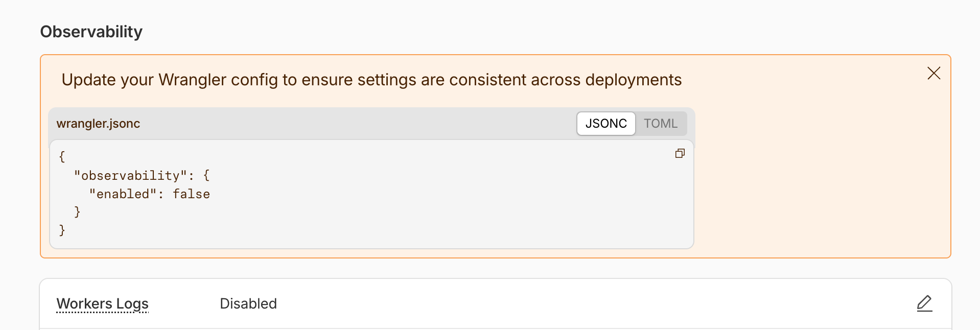Screen dimensions: 980x330
Task: Select the JSONC config tab
Action: (606, 124)
